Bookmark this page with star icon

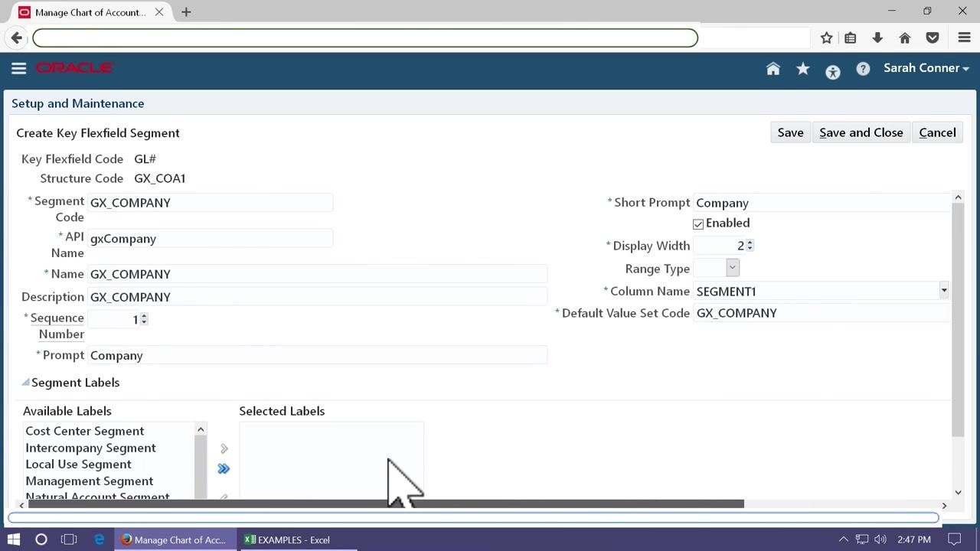click(x=827, y=37)
